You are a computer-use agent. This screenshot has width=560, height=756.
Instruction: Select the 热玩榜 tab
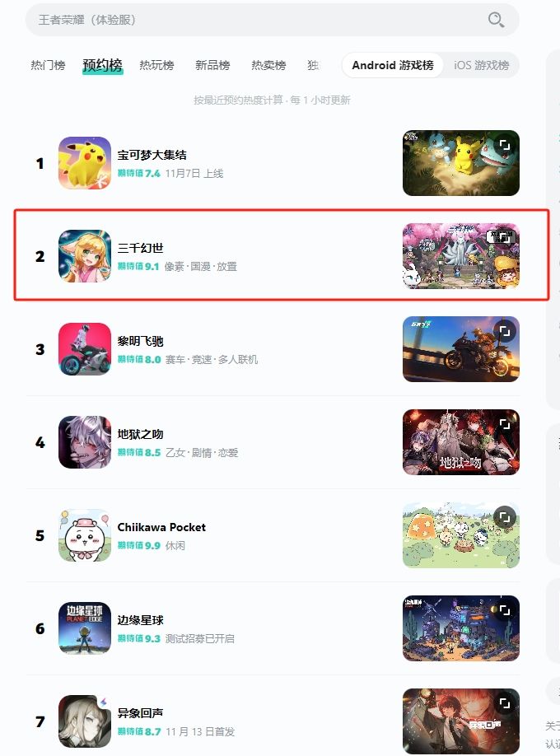point(156,65)
